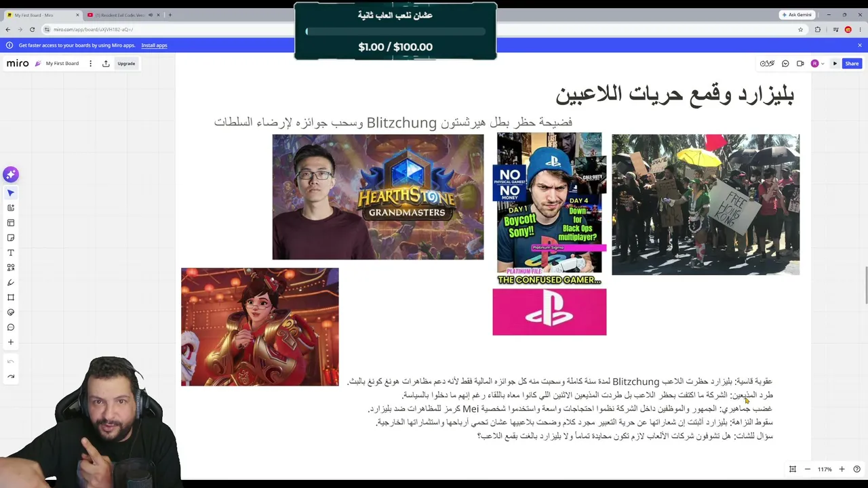868x488 pixels.
Task: Zoom in with the plus button
Action: (x=842, y=469)
